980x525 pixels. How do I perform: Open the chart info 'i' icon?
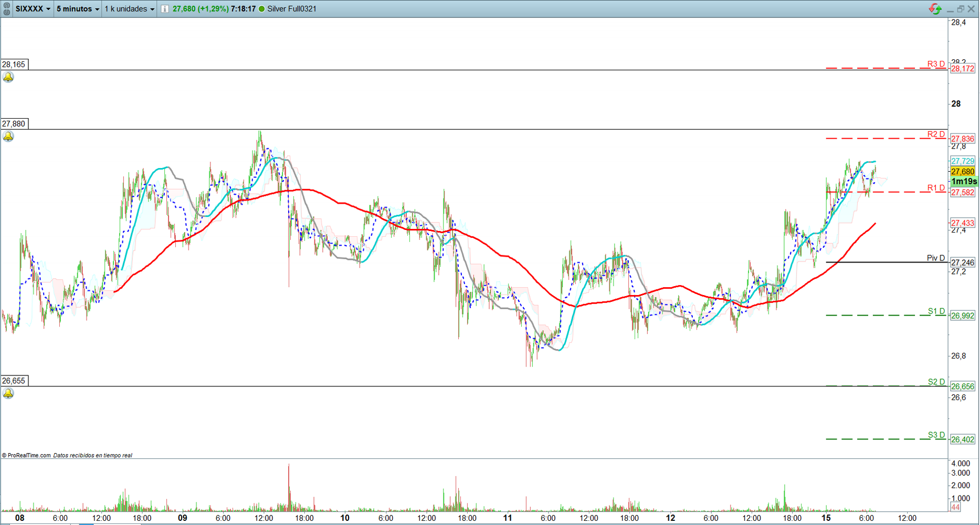[x=165, y=9]
